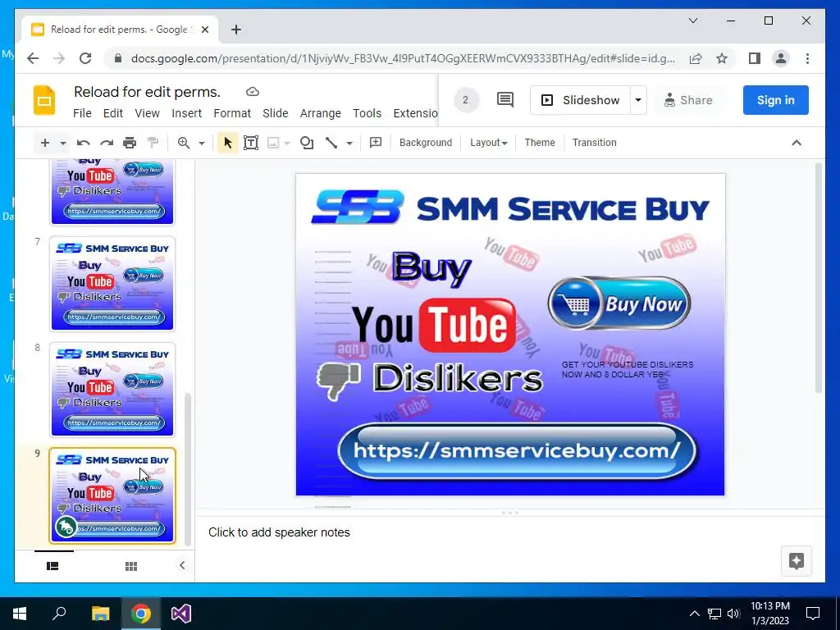
Task: Open the Format menu
Action: coord(232,113)
